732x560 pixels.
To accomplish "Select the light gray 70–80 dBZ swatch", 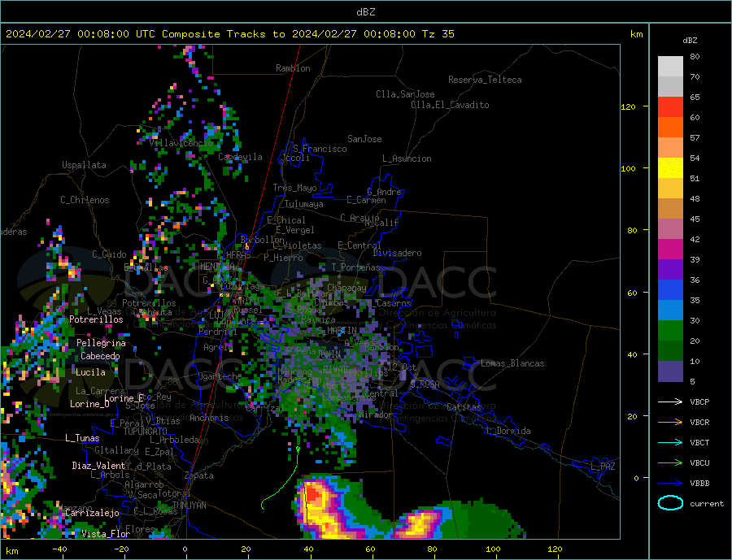I will click(x=670, y=67).
